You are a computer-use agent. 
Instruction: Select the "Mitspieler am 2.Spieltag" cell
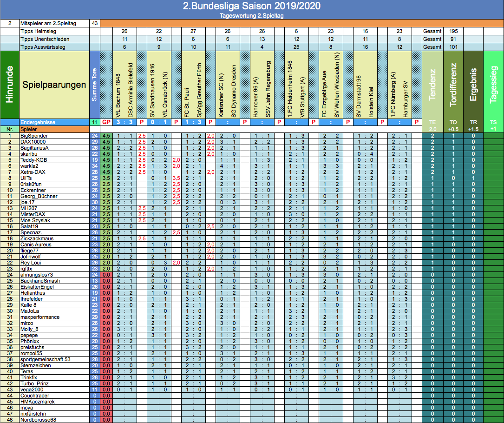click(54, 23)
